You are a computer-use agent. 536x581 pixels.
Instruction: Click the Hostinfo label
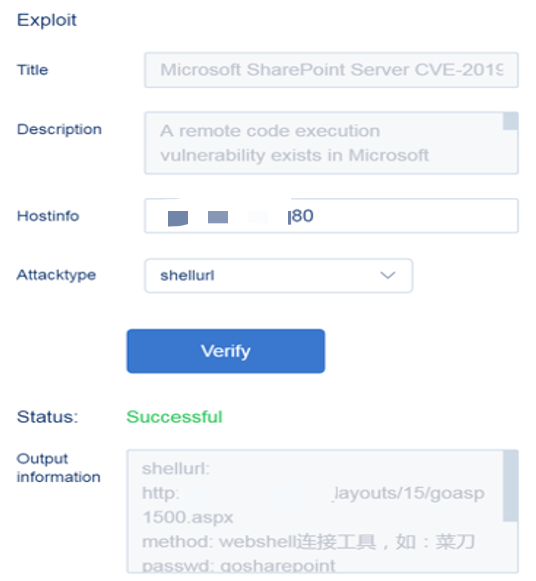click(x=48, y=216)
